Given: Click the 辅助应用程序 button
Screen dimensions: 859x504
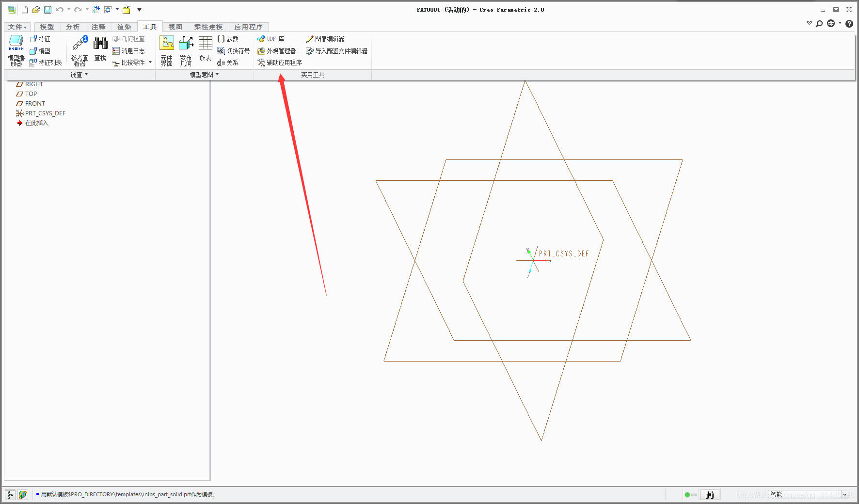Looking at the screenshot, I should [x=280, y=63].
